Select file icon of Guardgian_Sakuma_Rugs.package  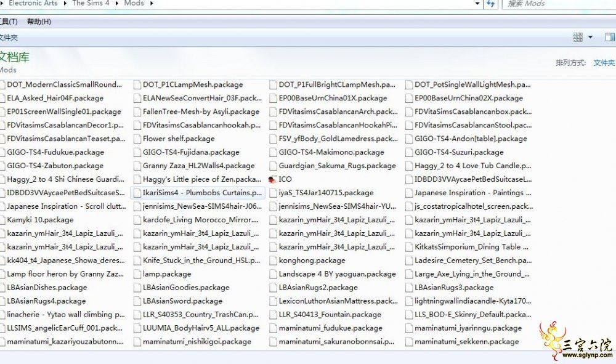(x=273, y=166)
